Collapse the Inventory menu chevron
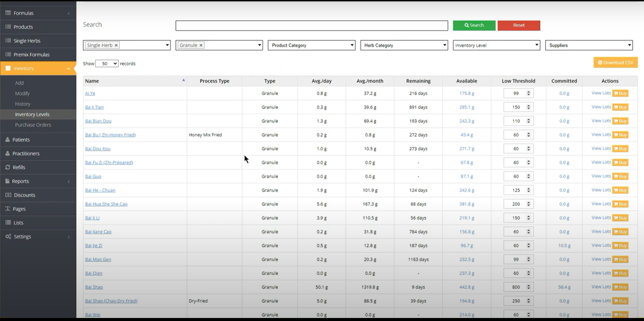 [69, 69]
